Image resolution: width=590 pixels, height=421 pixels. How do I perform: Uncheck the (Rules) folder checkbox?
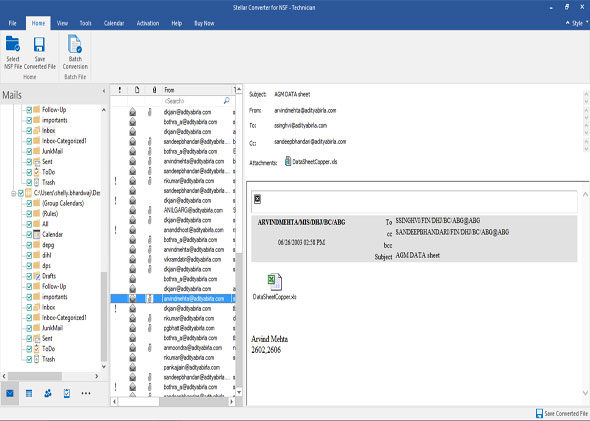29,214
